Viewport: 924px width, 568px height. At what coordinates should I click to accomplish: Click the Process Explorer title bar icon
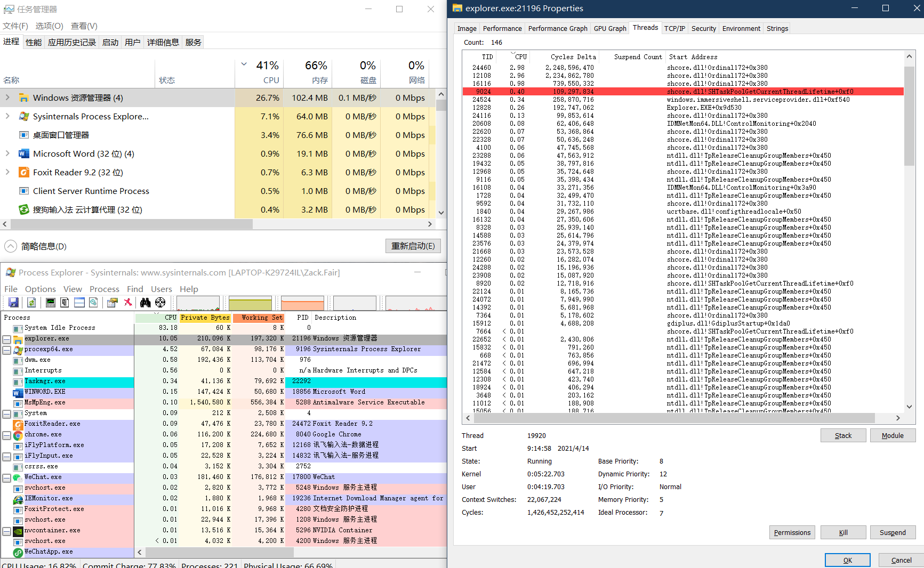click(x=11, y=272)
